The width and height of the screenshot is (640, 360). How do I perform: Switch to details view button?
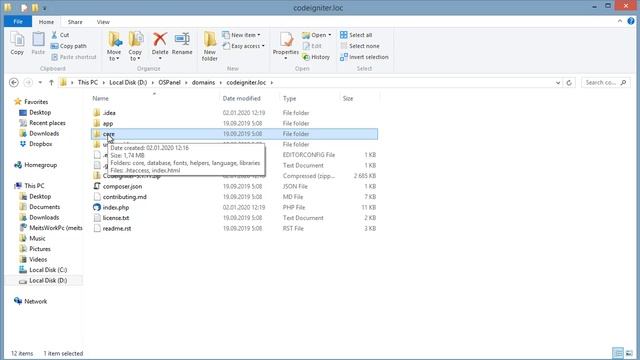click(x=618, y=353)
